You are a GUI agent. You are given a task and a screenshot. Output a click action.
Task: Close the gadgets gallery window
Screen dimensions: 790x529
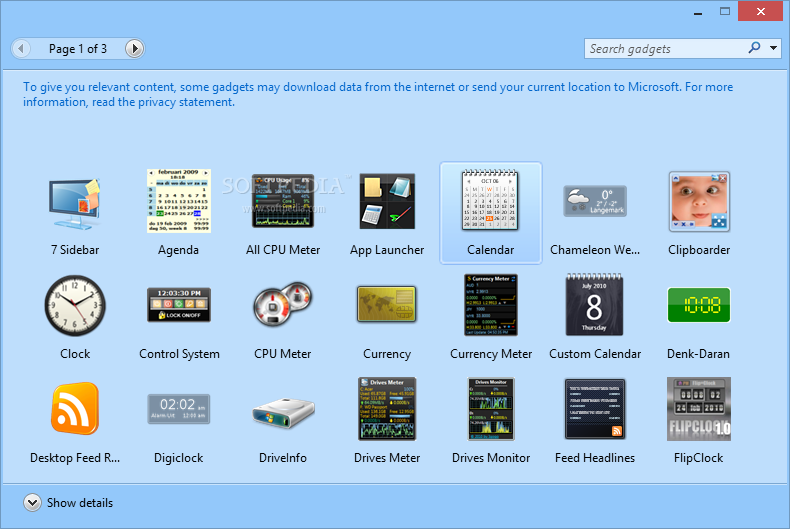[x=760, y=11]
